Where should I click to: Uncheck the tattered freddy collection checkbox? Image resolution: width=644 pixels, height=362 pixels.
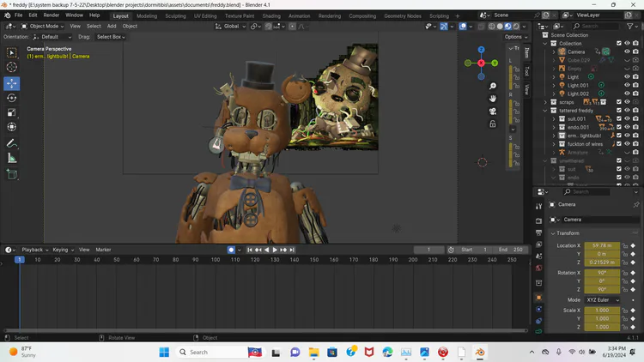tap(619, 111)
